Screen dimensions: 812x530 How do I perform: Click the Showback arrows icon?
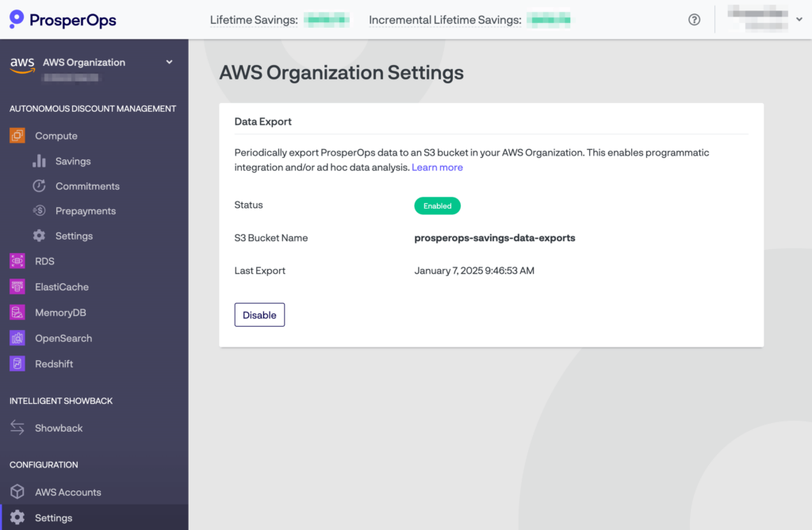[17, 428]
